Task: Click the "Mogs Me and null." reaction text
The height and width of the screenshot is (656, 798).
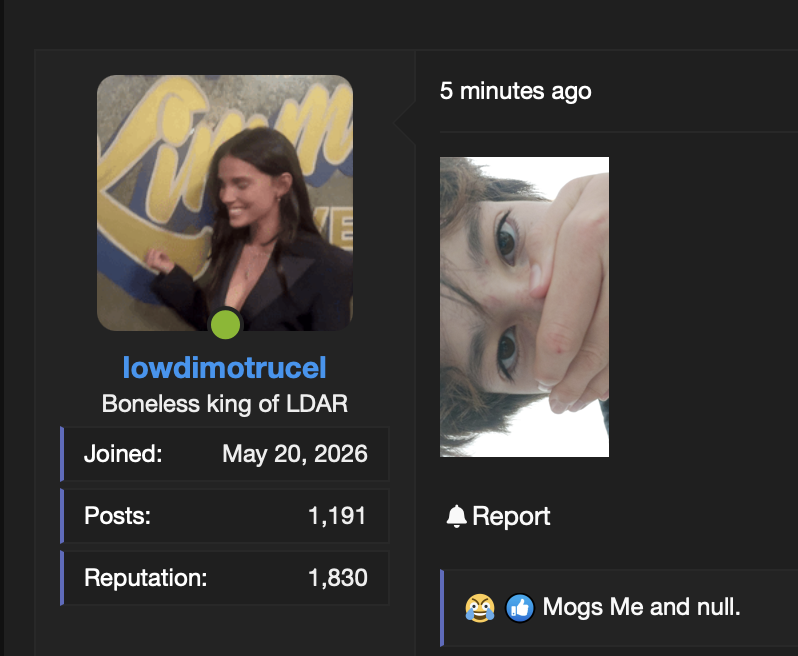Action: pos(641,607)
